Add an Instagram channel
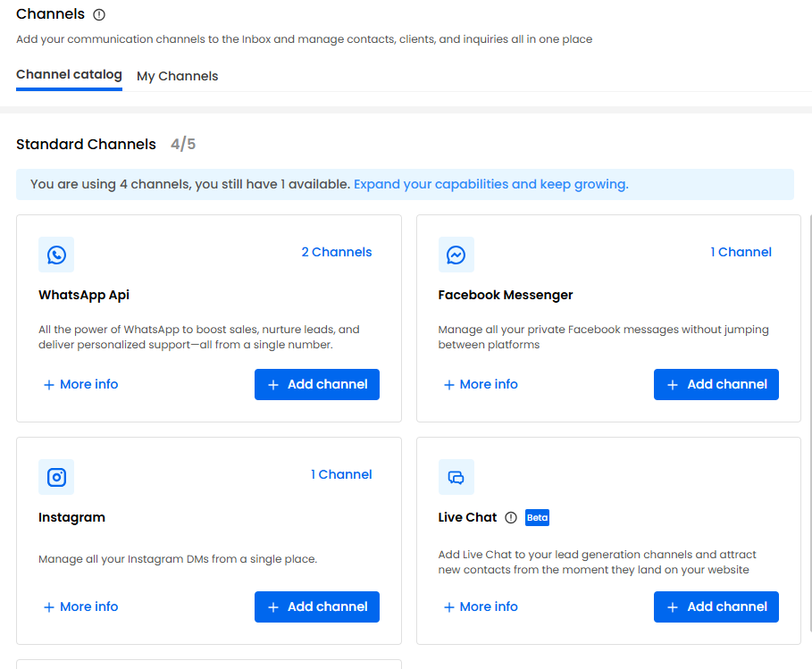Viewport: 812px width, 669px height. (x=317, y=606)
